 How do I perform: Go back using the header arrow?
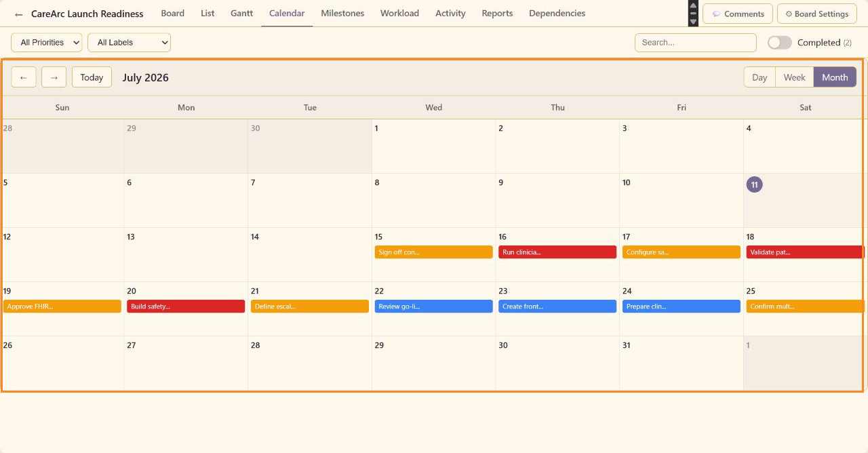(19, 14)
